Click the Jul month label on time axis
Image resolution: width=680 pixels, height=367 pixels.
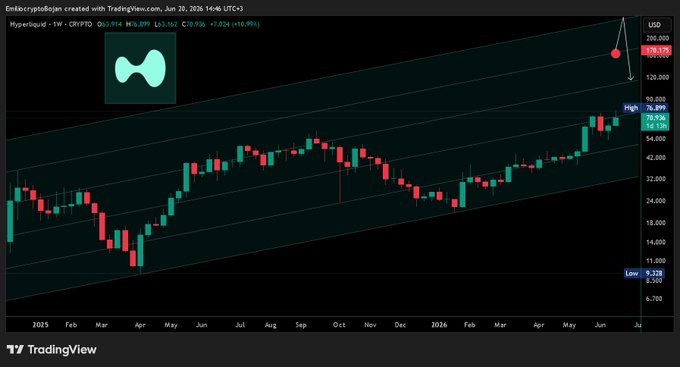pos(240,325)
